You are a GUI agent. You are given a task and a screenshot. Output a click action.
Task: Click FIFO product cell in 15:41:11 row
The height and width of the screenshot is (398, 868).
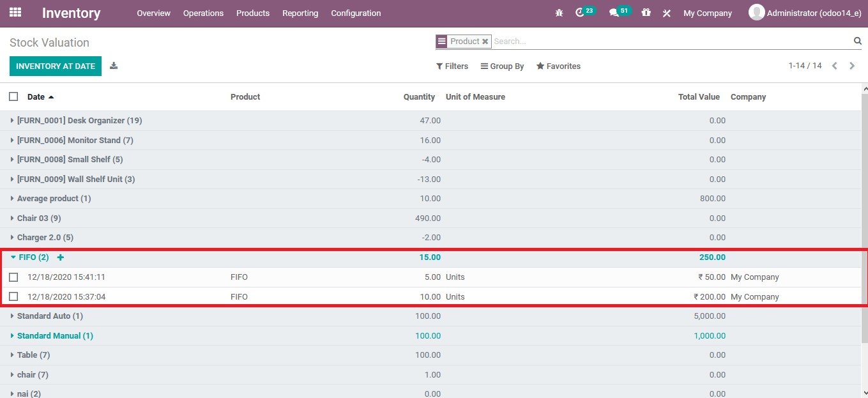(239, 277)
